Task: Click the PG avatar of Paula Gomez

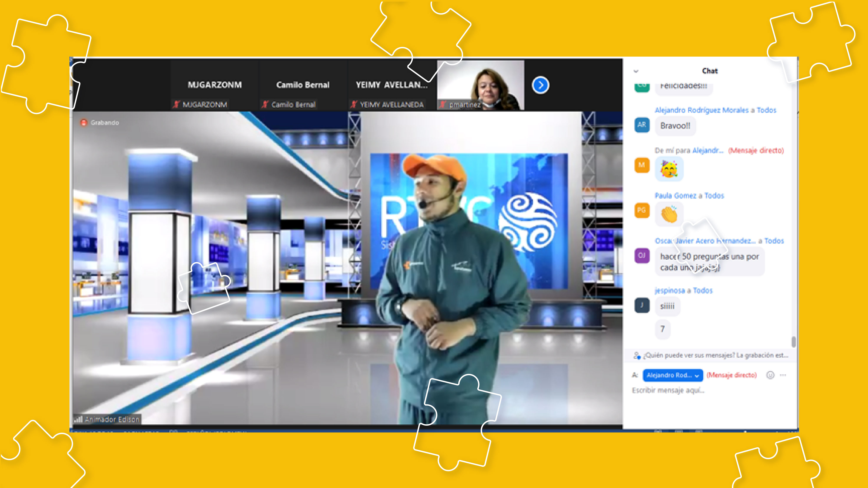Action: click(642, 210)
